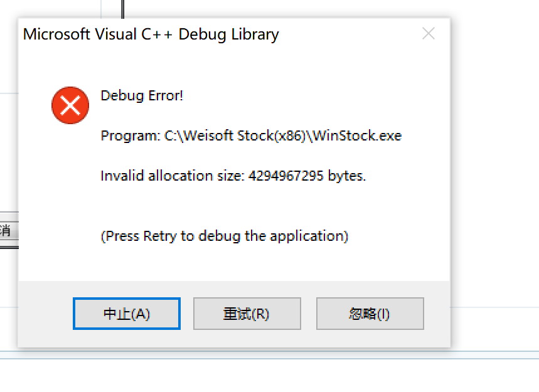Click the Microsoft Visual C++ Debug Library title
Viewport: 539px width, 392px height.
click(x=151, y=34)
